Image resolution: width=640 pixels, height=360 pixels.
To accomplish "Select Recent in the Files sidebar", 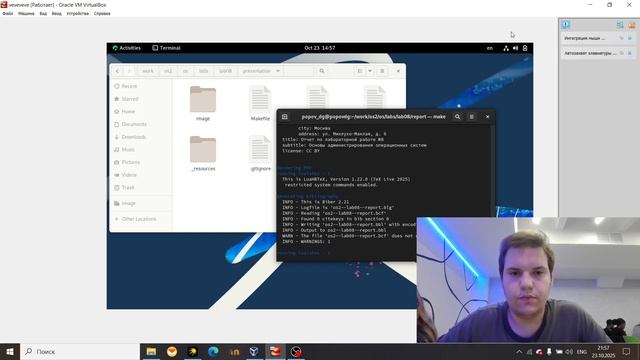I will (x=141, y=86).
